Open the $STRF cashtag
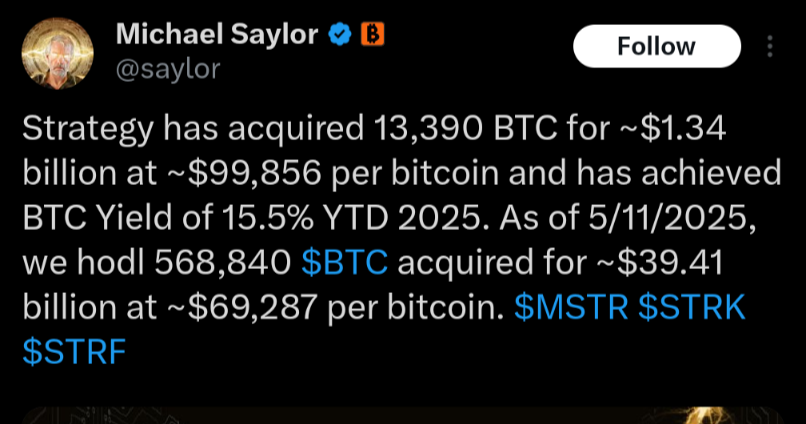Screen dimensions: 806x424 (75, 352)
